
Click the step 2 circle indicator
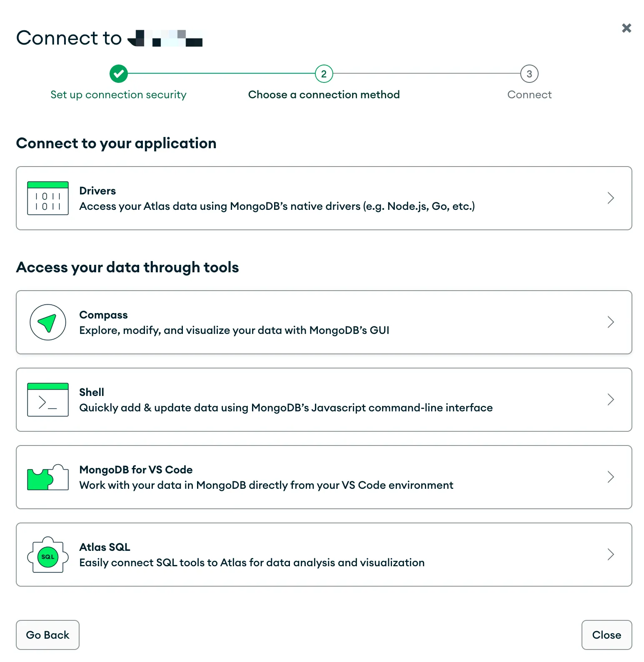(x=324, y=74)
